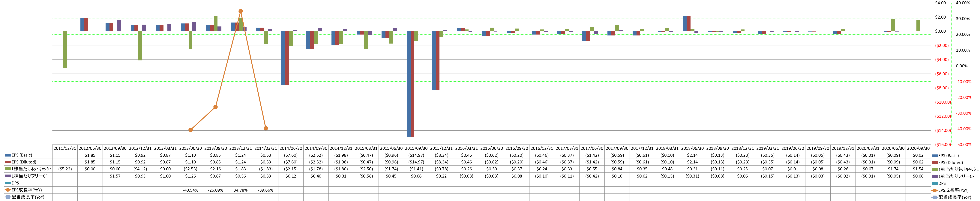The width and height of the screenshot is (980, 201).
Task: Click the ($4.12) net cash cell under 2012/12/31
Action: 140,169
